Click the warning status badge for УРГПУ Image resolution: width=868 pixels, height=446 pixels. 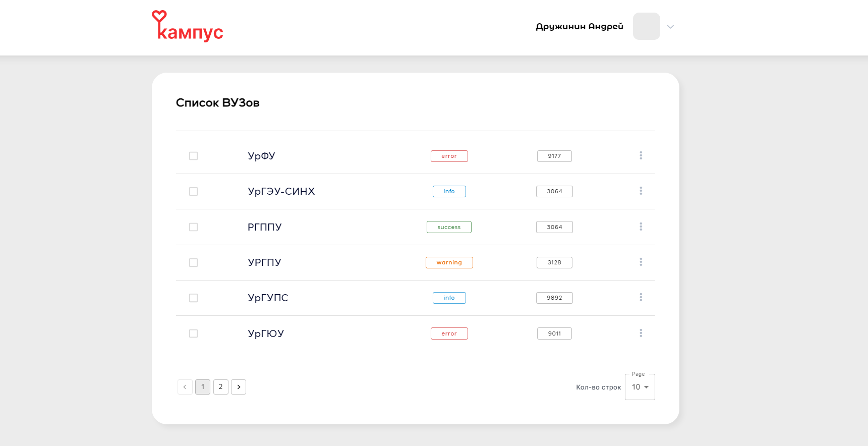[x=449, y=262]
